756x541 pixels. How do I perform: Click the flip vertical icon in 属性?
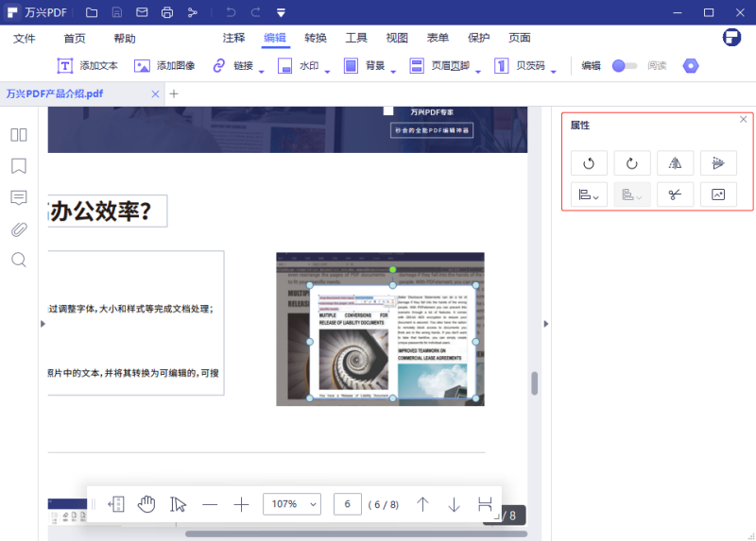pyautogui.click(x=718, y=163)
